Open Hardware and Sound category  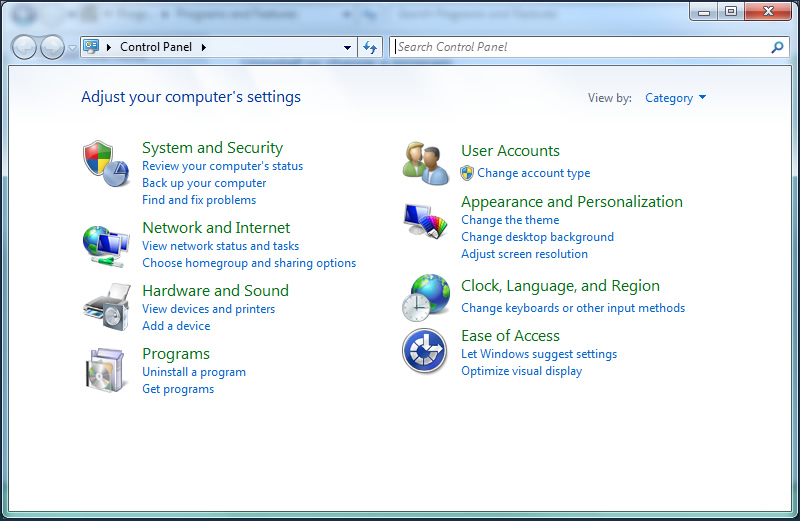[x=215, y=291]
